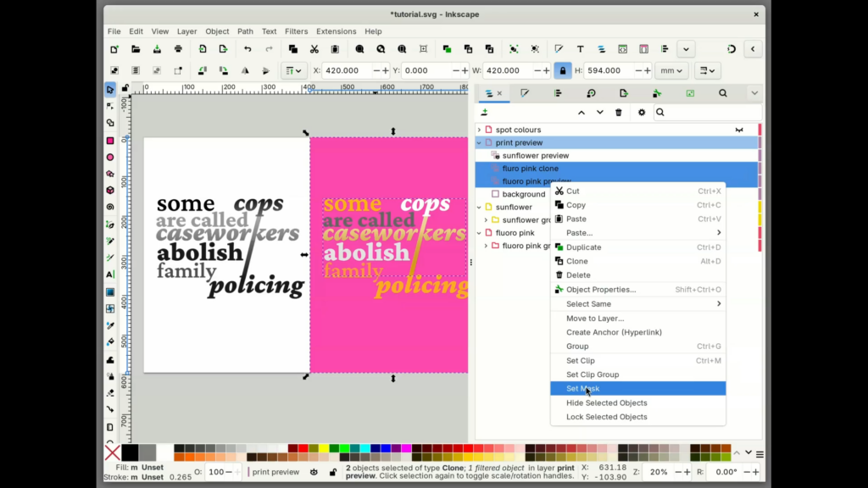
Task: Open Find/Replace via the magnifier panel tab
Action: (722, 93)
